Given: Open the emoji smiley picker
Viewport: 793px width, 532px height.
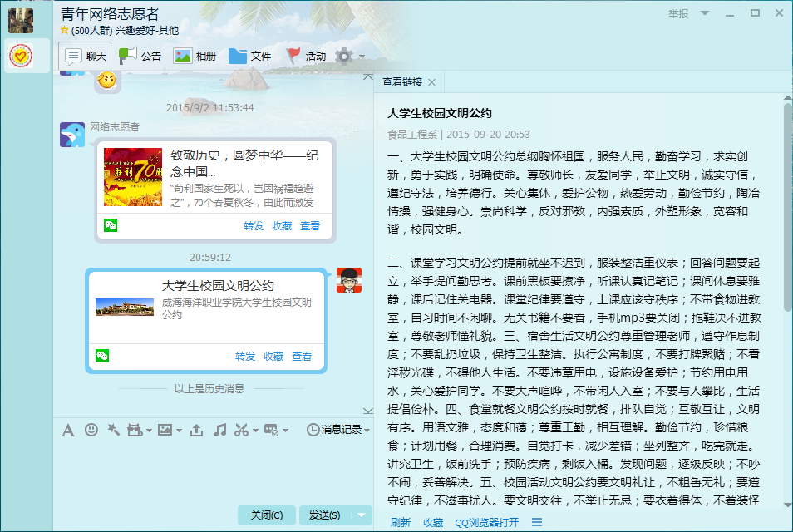Looking at the screenshot, I should [91, 430].
